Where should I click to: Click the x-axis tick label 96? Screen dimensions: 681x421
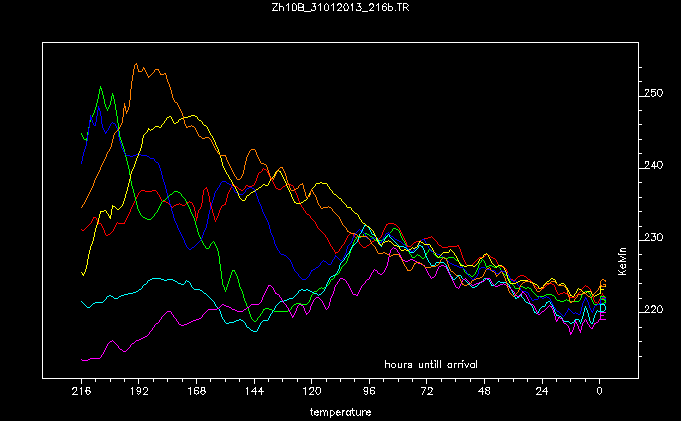tap(369, 391)
